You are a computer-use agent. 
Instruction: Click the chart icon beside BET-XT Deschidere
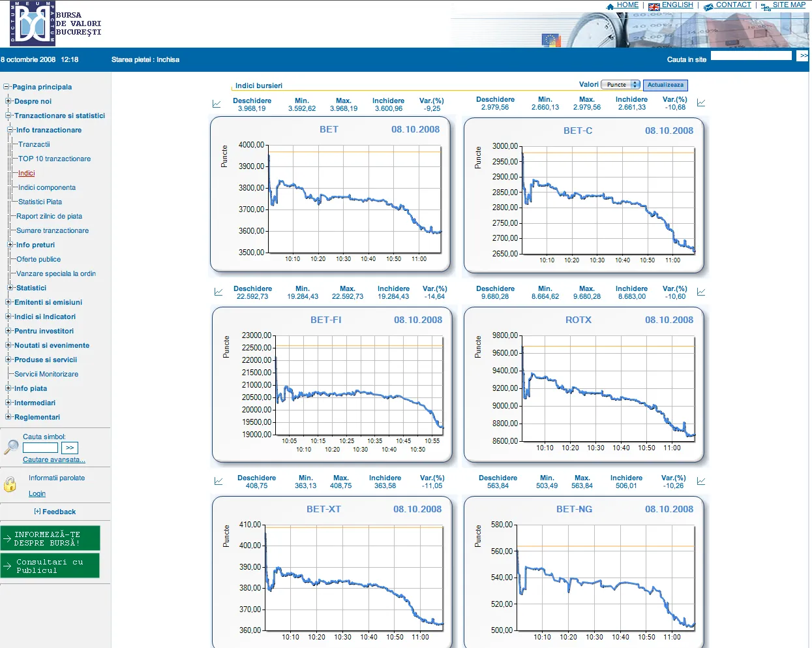(218, 481)
